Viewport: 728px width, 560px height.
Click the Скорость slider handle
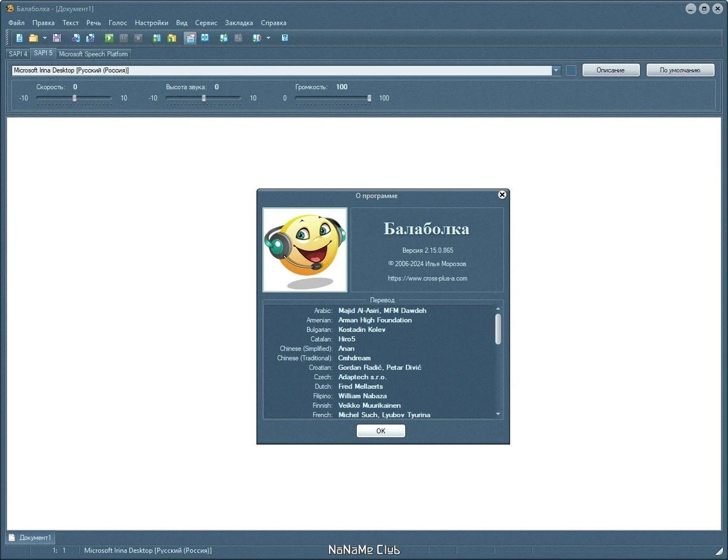pyautogui.click(x=75, y=98)
